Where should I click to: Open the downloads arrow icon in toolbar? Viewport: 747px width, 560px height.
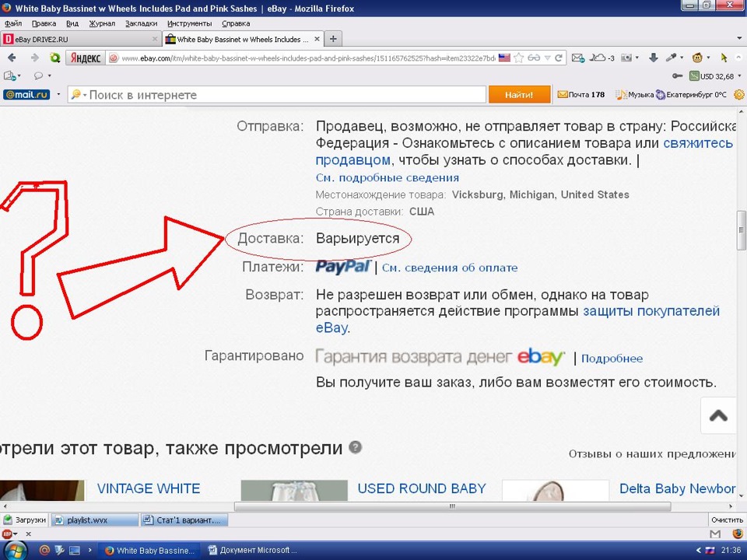653,58
